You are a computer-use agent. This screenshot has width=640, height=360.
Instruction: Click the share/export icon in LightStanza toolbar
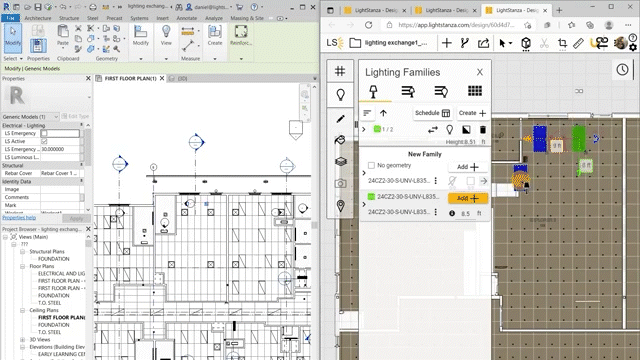tap(483, 43)
